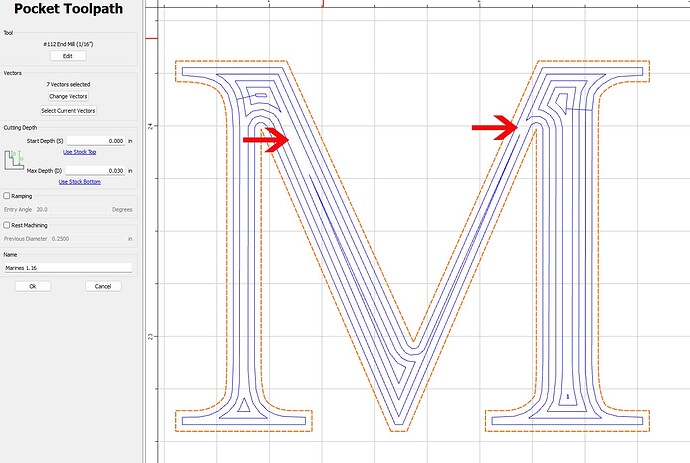Click the Previous Diameter field
This screenshot has height=463, width=690.
pos(88,239)
